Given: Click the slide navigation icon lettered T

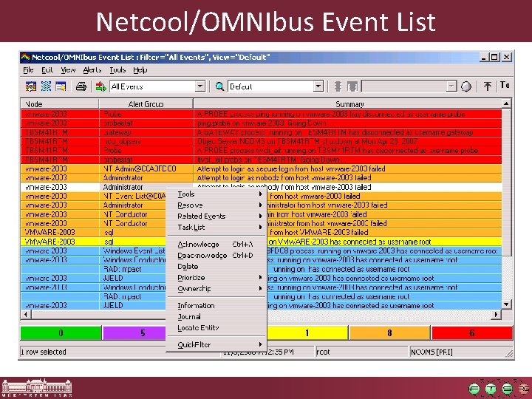Looking at the screenshot, I should (491, 389).
